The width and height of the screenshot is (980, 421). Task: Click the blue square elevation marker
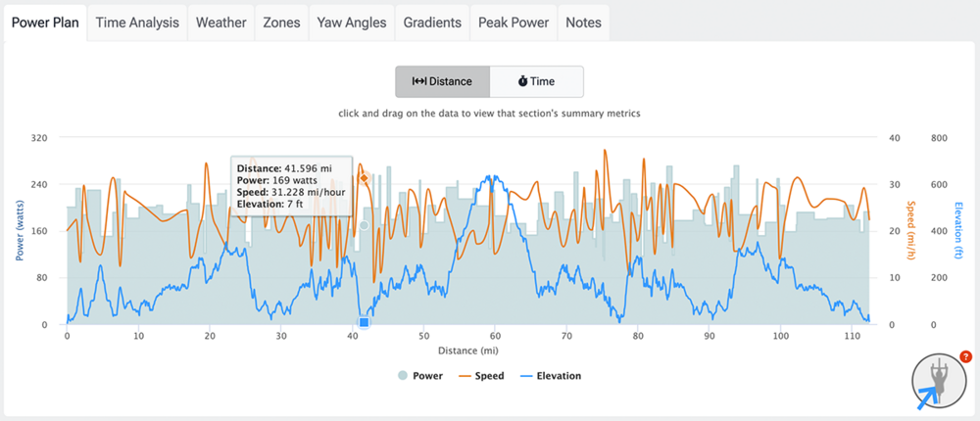point(364,322)
